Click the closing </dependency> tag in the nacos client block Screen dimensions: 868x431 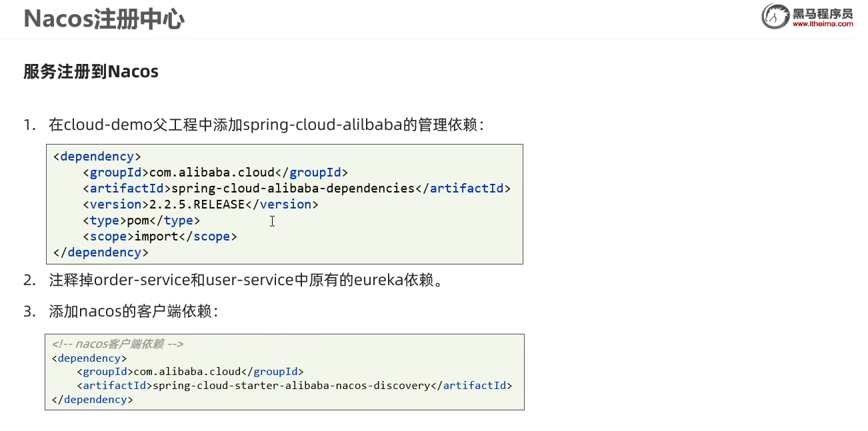pyautogui.click(x=93, y=400)
